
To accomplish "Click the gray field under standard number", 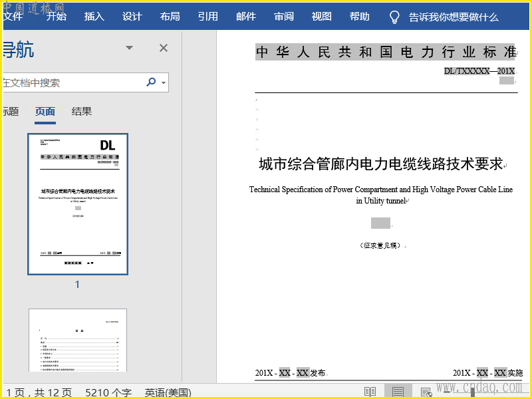I will pyautogui.click(x=507, y=80).
